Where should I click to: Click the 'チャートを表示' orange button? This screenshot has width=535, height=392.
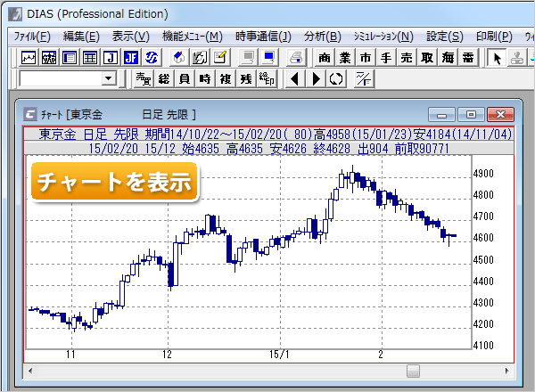[113, 183]
